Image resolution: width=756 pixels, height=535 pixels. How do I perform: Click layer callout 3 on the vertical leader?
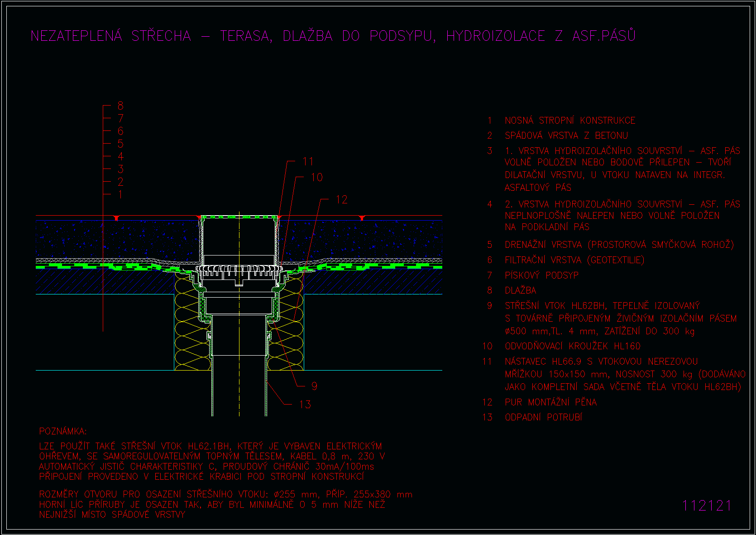(120, 169)
